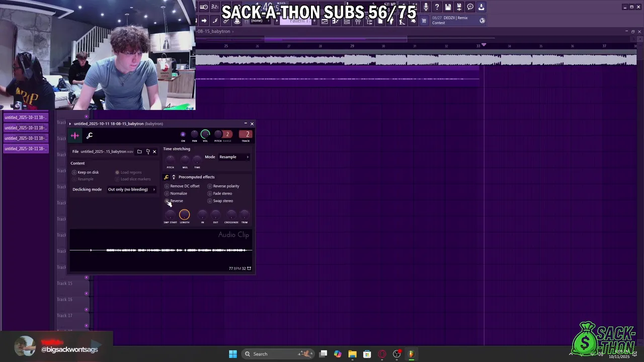Toggle channel ON switch

(x=183, y=134)
